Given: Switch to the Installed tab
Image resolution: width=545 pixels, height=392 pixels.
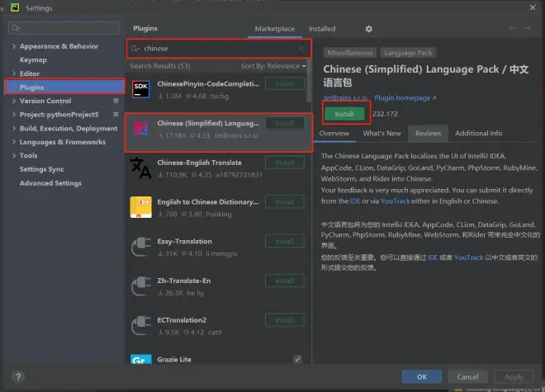Looking at the screenshot, I should pyautogui.click(x=322, y=29).
